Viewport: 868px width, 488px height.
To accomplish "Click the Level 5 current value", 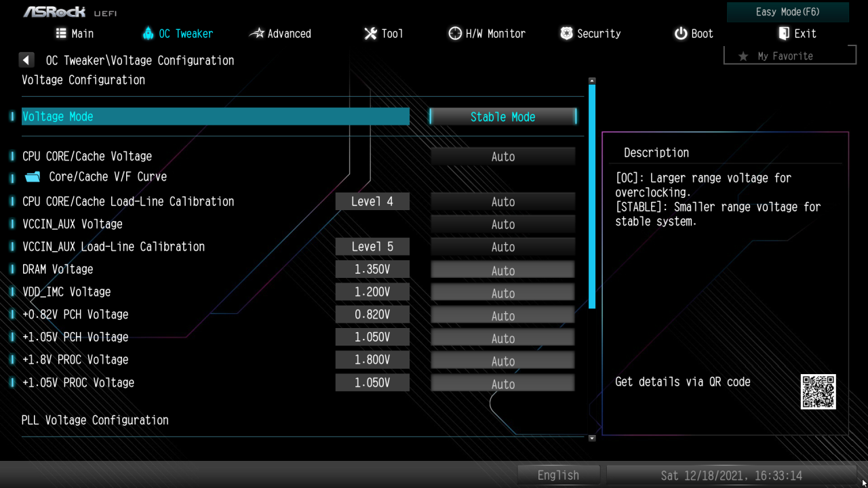I will [x=372, y=247].
